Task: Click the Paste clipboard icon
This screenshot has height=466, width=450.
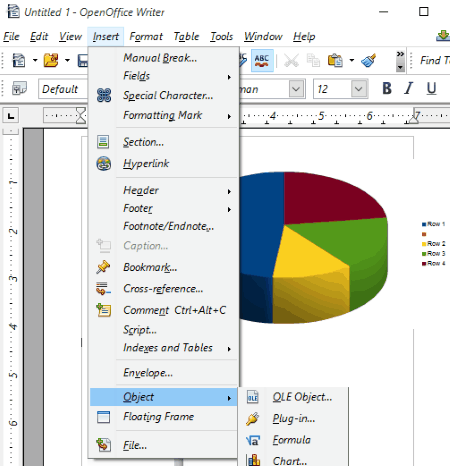Action: (x=335, y=61)
